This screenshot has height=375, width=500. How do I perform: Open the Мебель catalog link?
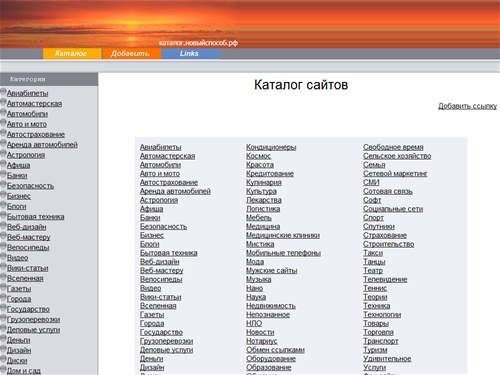tap(259, 218)
